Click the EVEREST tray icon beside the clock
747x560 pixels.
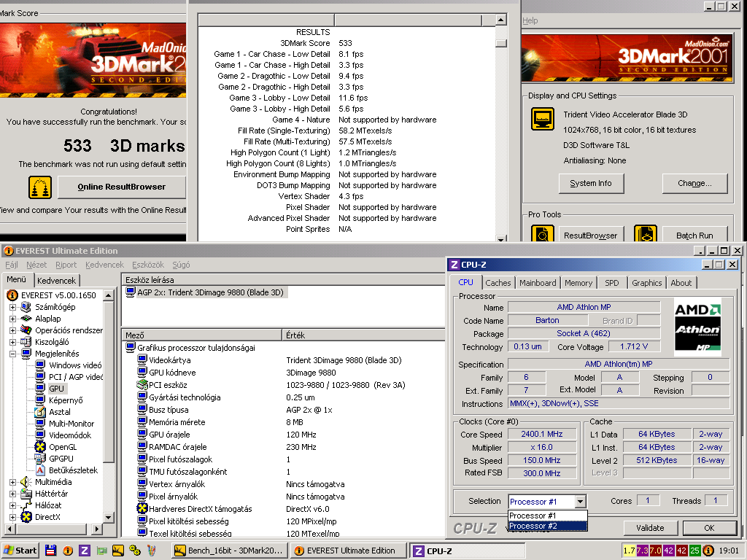point(708,551)
